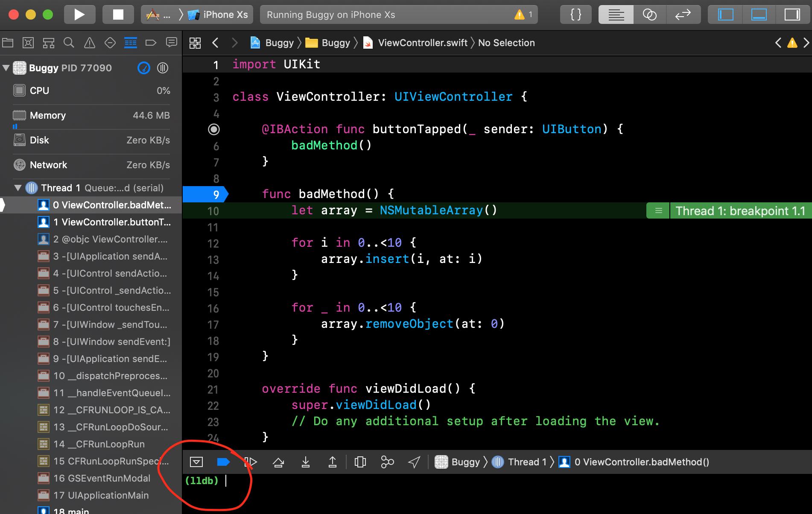
Task: Open the Find navigator tab
Action: 69,43
